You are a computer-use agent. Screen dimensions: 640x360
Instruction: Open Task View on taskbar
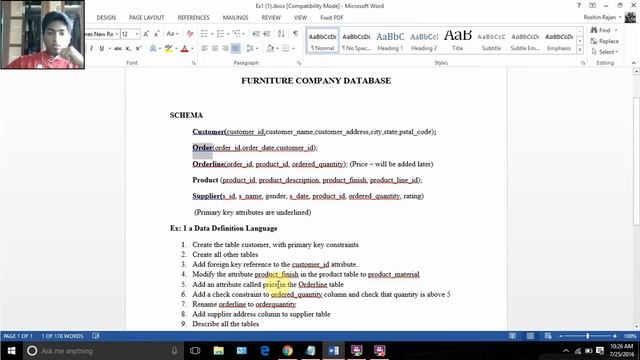tap(195, 351)
